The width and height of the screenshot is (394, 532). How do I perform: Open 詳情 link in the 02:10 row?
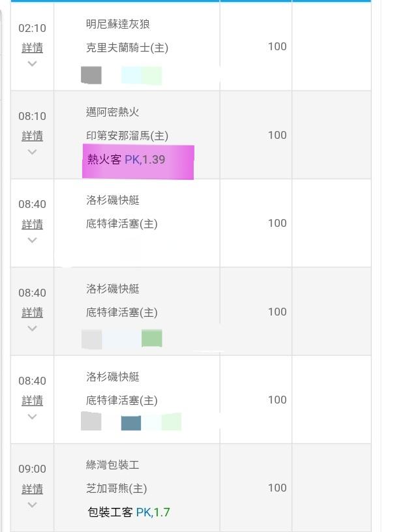[x=32, y=48]
